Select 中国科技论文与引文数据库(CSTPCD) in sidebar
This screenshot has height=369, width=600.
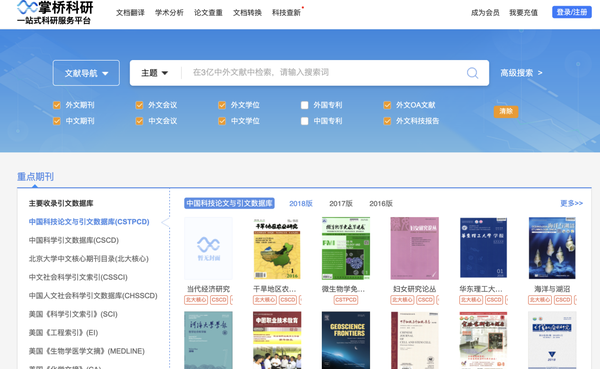click(x=89, y=222)
